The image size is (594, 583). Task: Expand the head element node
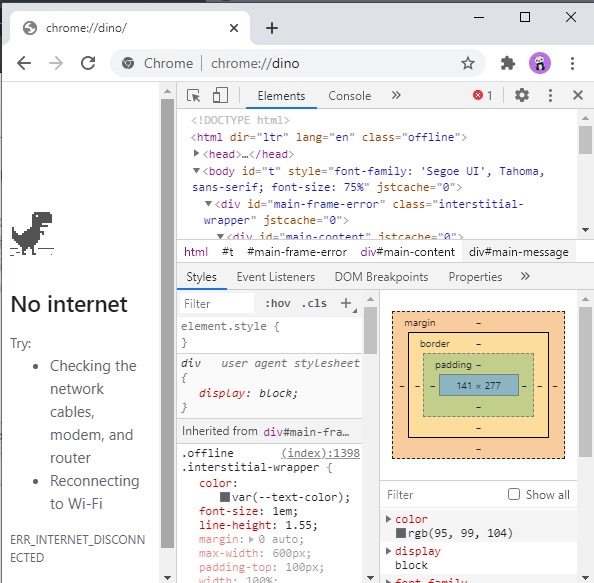[196, 153]
